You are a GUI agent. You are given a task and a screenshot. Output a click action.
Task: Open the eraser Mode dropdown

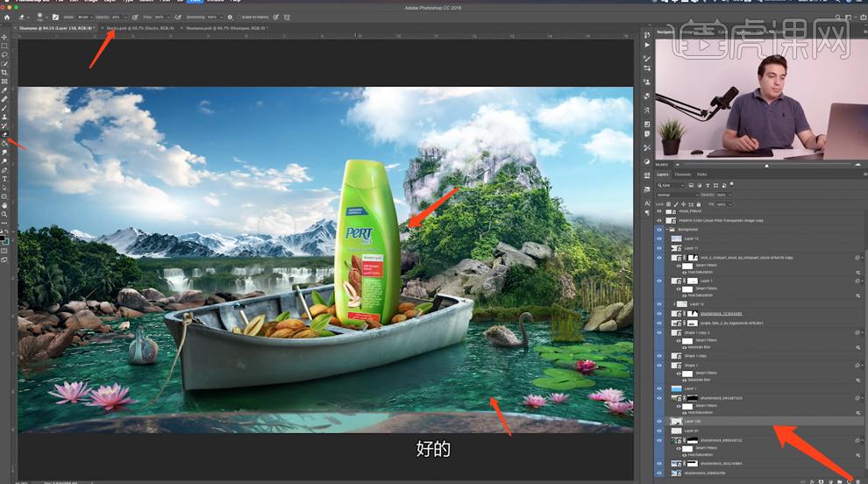pos(85,18)
